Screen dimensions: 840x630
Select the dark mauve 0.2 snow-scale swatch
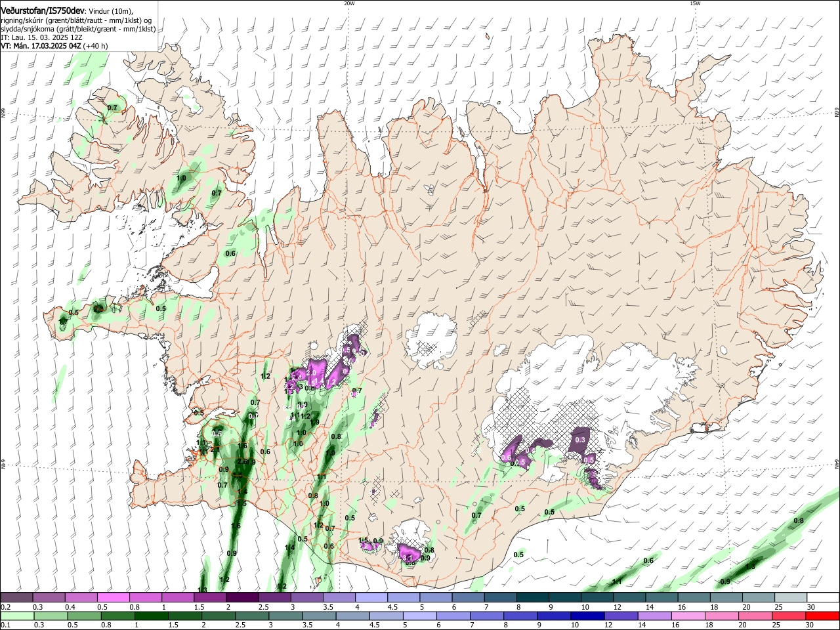(x=16, y=598)
